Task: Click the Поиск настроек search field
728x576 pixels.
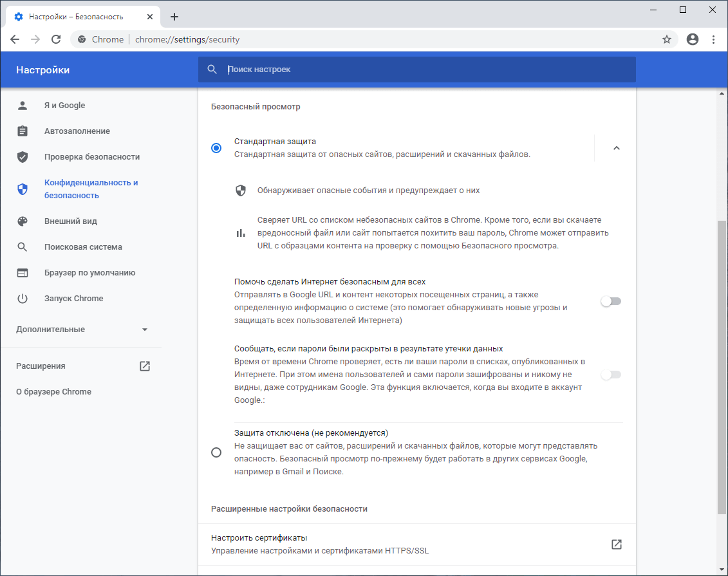Action: pos(416,69)
